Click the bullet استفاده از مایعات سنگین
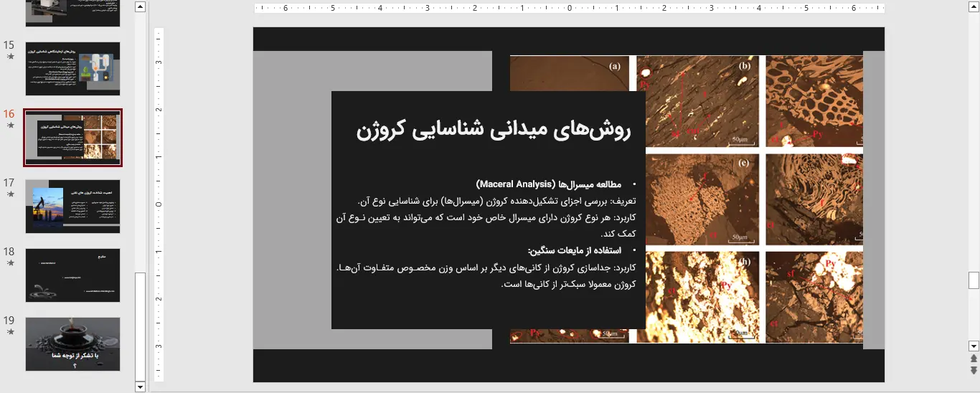The width and height of the screenshot is (980, 393). pyautogui.click(x=575, y=250)
